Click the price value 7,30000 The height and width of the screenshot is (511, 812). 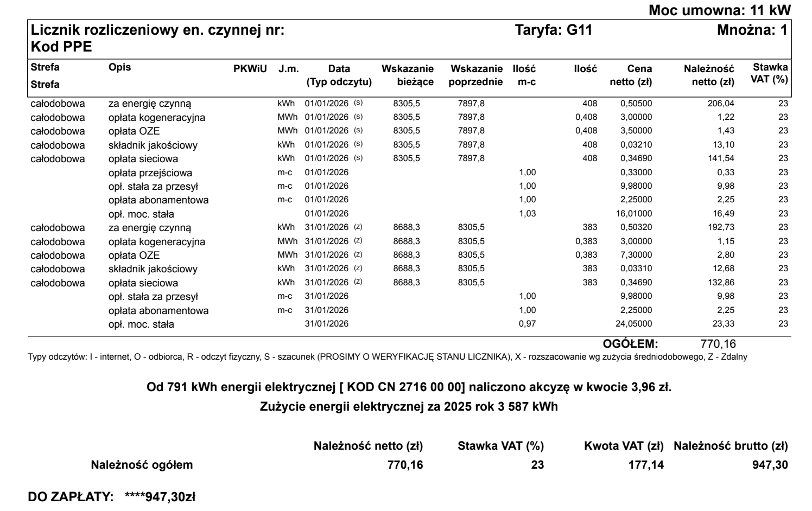coord(636,255)
